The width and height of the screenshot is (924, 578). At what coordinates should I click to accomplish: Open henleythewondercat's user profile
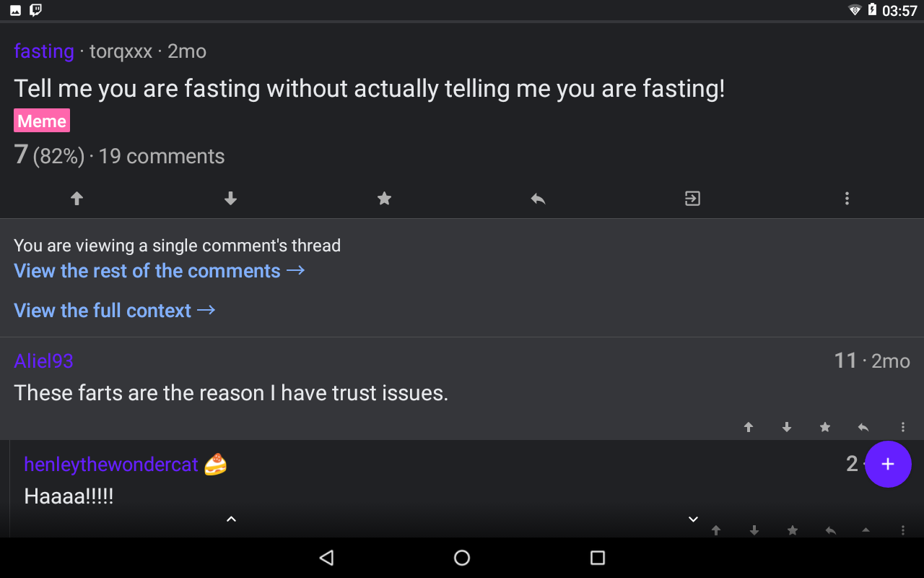click(x=111, y=464)
